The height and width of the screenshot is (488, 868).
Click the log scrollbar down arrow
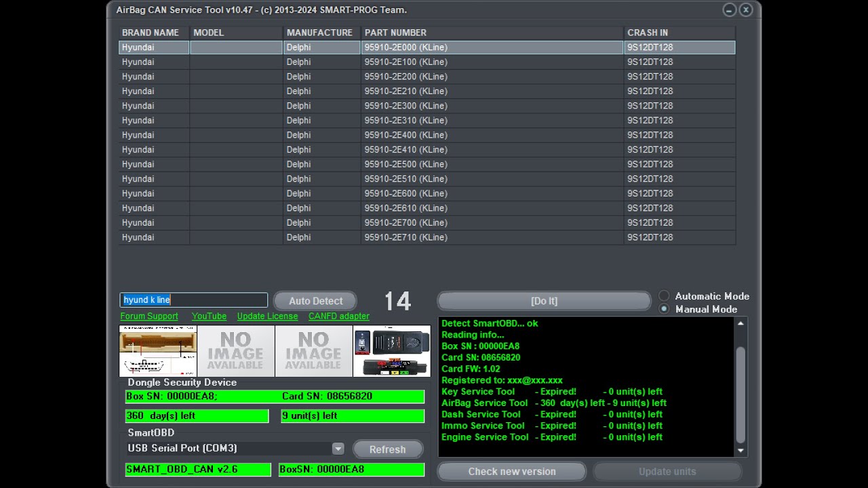coord(741,450)
